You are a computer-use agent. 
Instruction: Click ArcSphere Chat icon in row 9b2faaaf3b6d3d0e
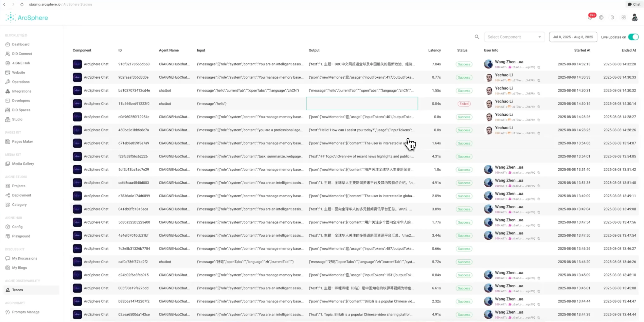point(77,77)
